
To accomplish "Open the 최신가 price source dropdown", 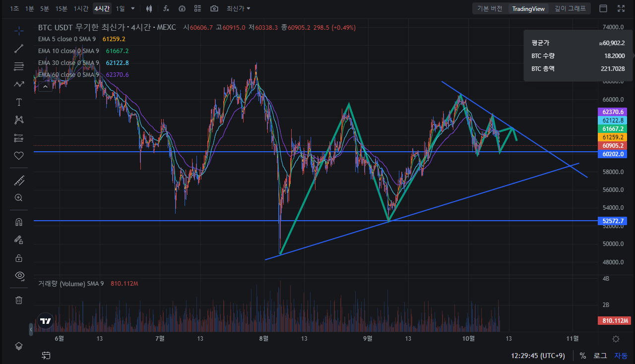I will coord(239,8).
